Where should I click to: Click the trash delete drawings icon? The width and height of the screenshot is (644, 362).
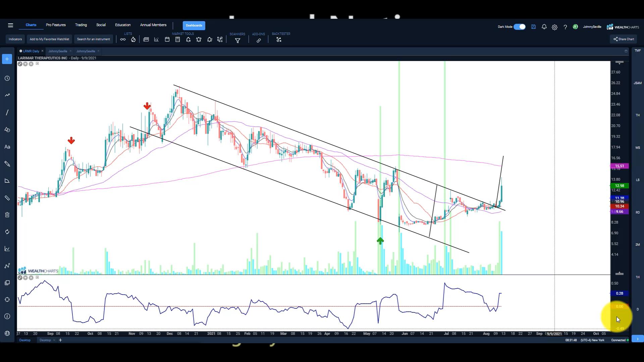point(7,215)
